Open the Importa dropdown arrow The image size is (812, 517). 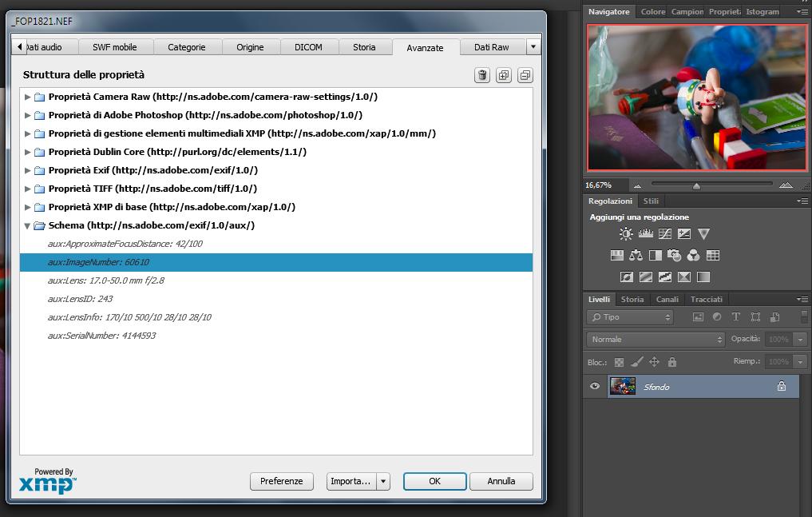tap(383, 481)
